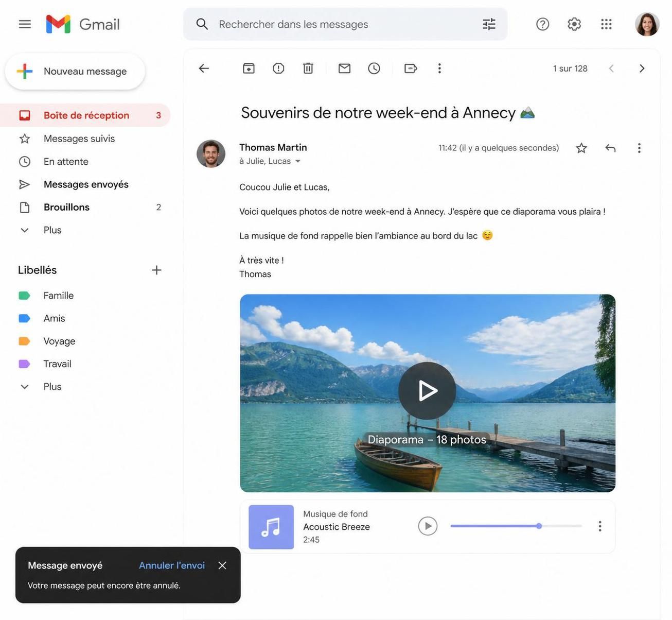
Task: Star the message from Thomas Martin
Action: tap(581, 148)
